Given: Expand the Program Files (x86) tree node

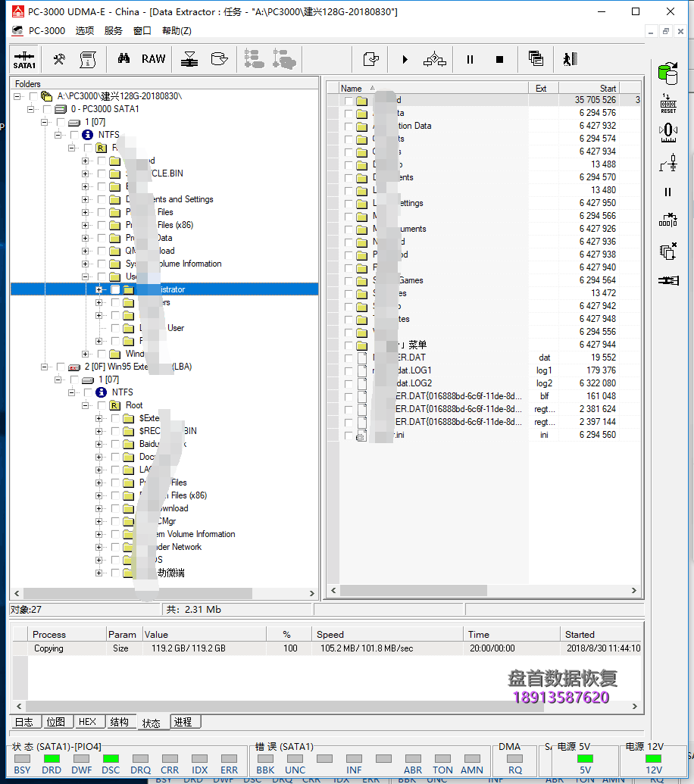Looking at the screenshot, I should tap(86, 225).
